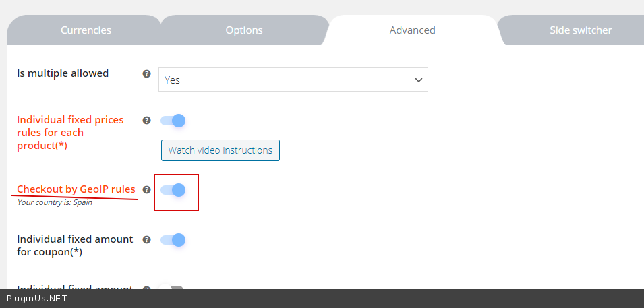Turn off Checkout by GeoIP rules switch
This screenshot has height=308, width=644.
pyautogui.click(x=173, y=190)
